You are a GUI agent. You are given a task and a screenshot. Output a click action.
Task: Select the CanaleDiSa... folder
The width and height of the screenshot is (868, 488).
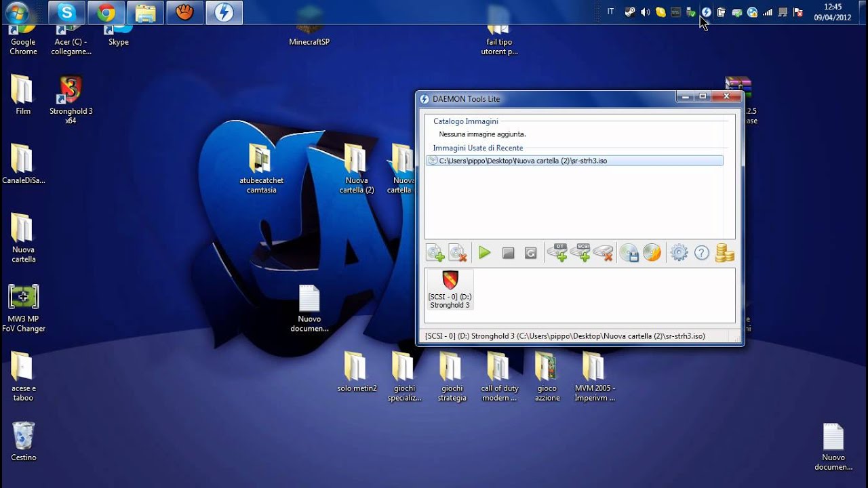pos(23,164)
